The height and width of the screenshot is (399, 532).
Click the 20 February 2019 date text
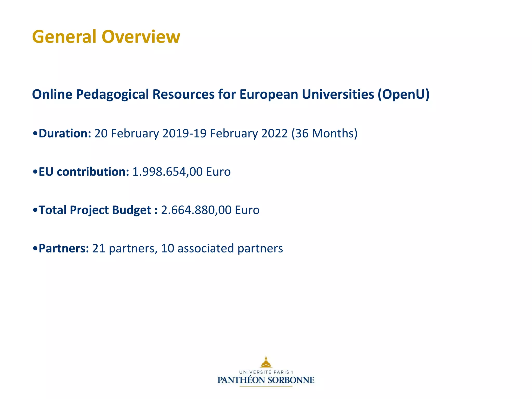click(143, 133)
